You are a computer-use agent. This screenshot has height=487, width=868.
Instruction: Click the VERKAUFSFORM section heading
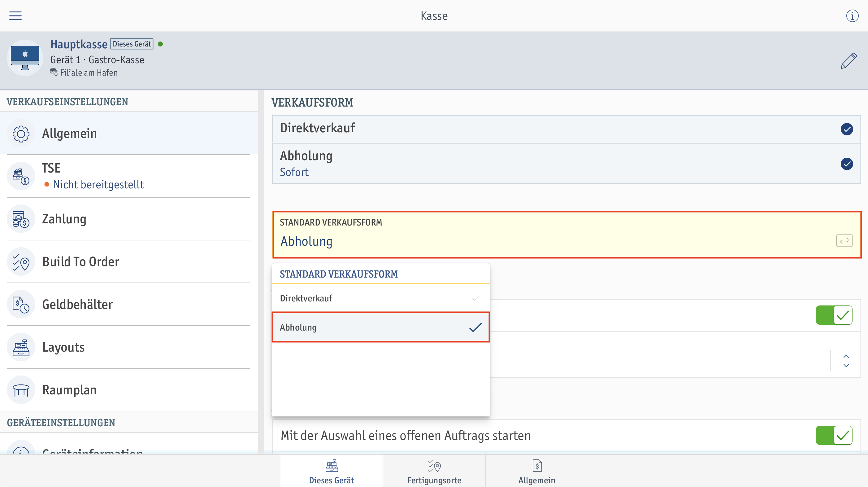(312, 102)
